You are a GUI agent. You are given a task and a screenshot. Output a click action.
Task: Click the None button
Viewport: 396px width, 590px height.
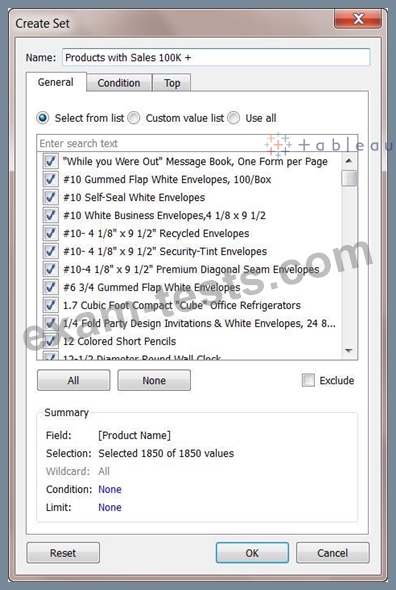[154, 380]
